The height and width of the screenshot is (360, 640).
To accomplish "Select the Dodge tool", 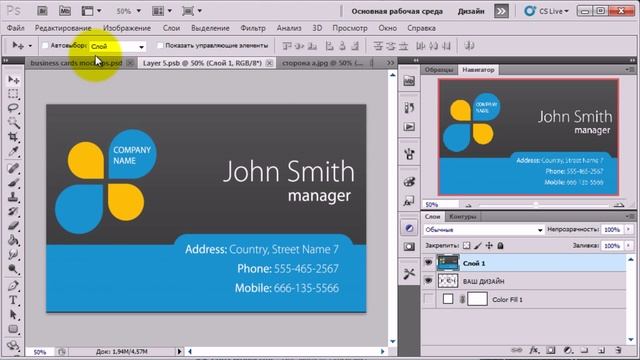I will tap(13, 269).
